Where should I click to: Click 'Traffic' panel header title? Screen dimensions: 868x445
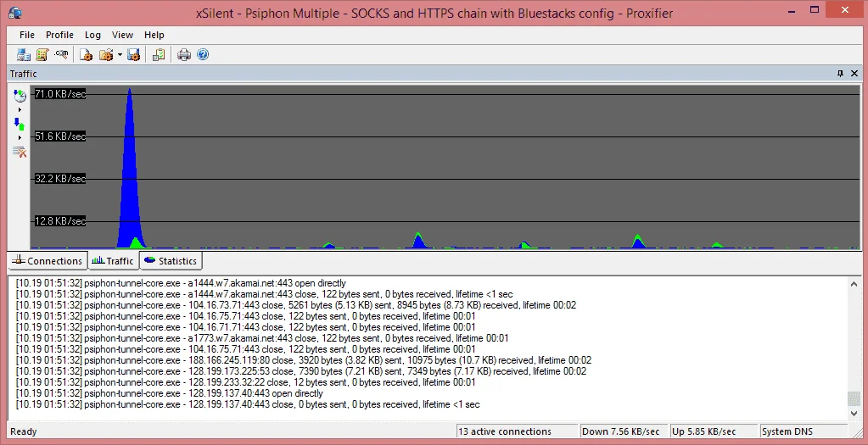point(23,74)
